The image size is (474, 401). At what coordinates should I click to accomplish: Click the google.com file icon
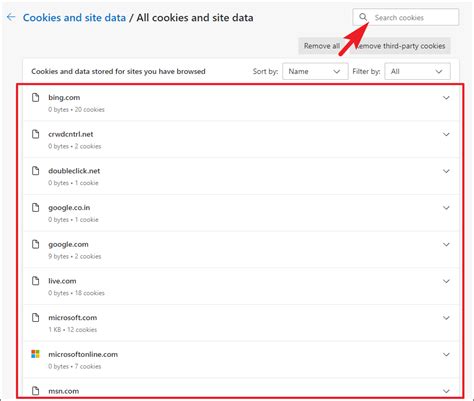35,244
